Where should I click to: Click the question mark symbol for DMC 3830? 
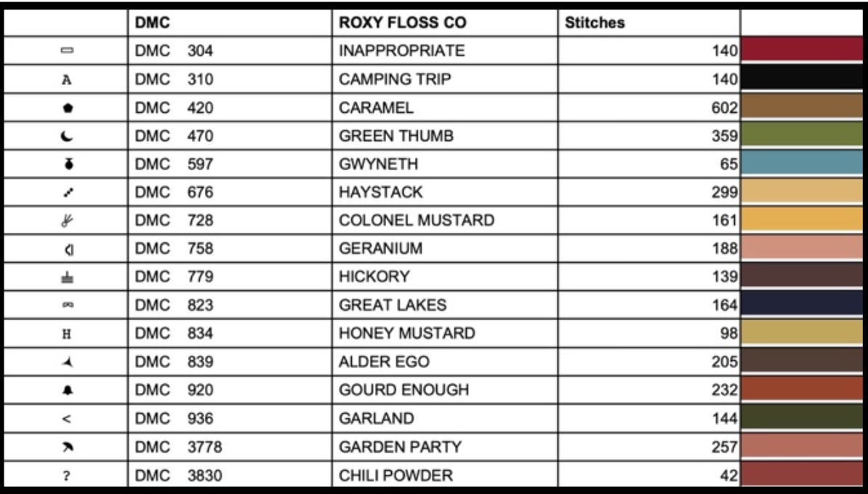tap(66, 475)
